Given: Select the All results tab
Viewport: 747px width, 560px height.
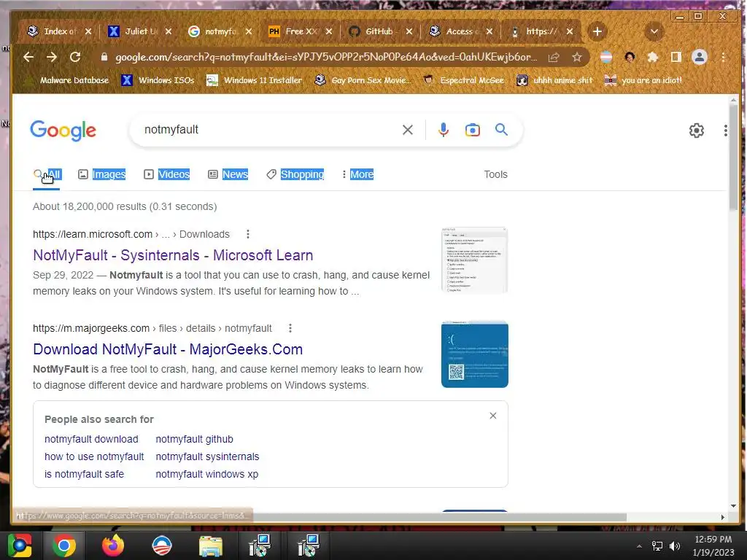Looking at the screenshot, I should (x=47, y=175).
